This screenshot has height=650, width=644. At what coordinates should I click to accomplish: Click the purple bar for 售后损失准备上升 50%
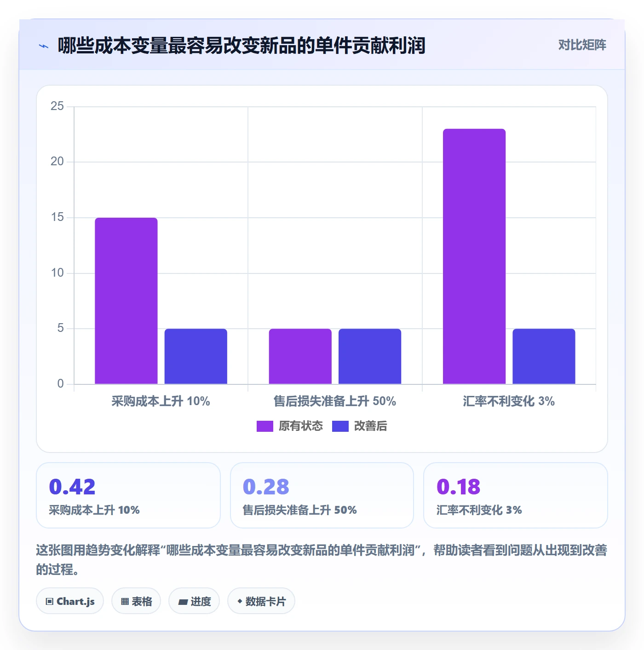(300, 356)
